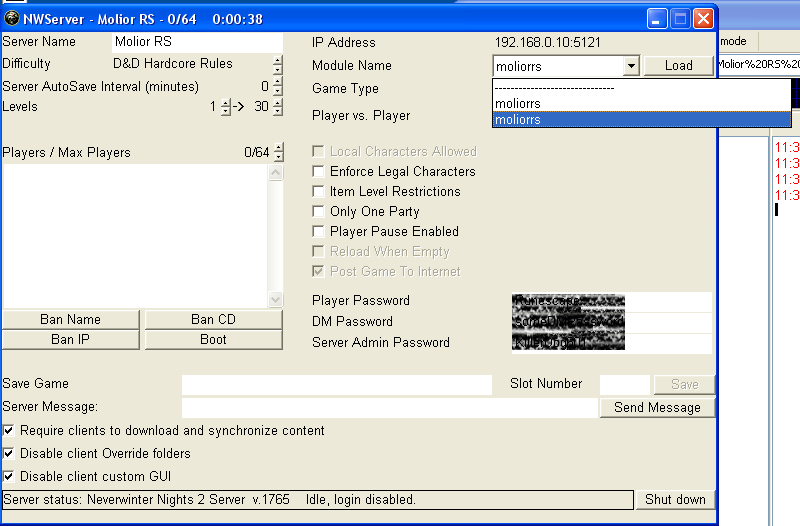Toggle Post Game To Internet checkbox

pyautogui.click(x=318, y=271)
